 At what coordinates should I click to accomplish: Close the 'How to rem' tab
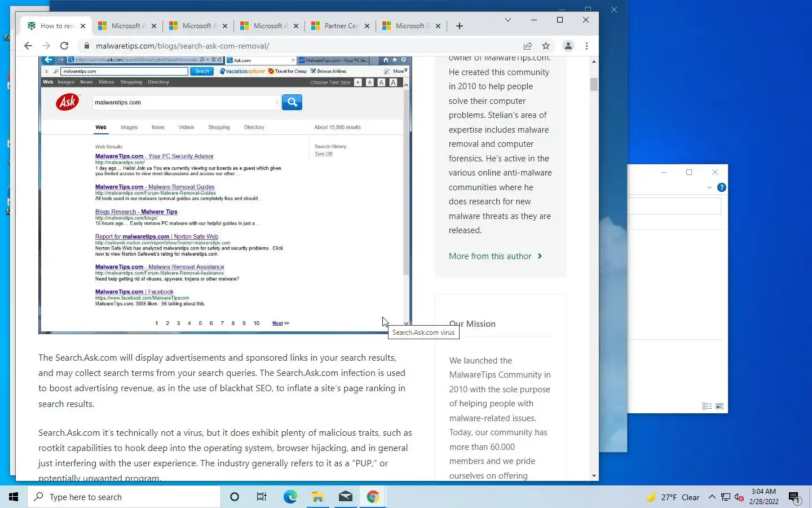coord(83,26)
